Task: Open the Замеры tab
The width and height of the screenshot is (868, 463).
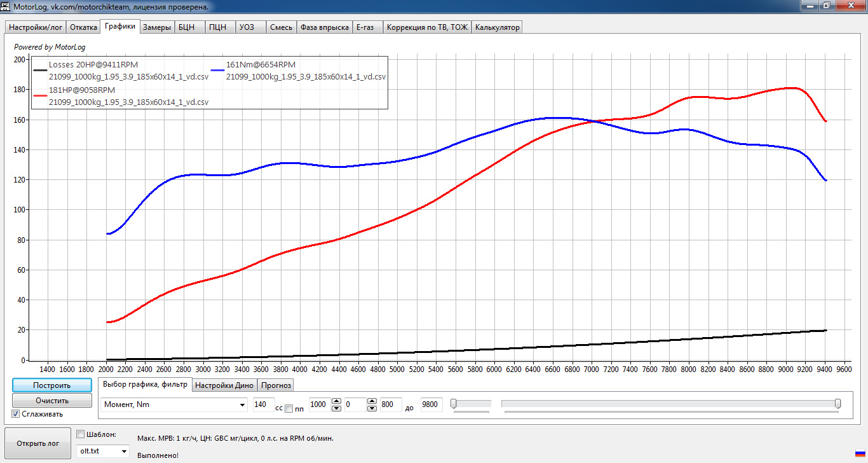Action: [x=156, y=27]
